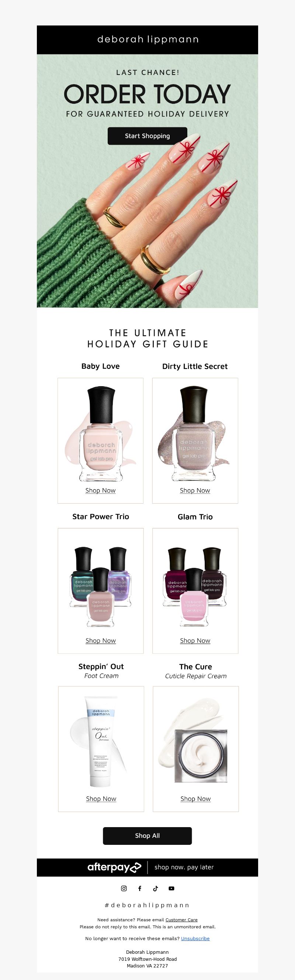Viewport: 295px width, 980px height.
Task: Shop Now under Steppin' Out foot cream
Action: 101,799
